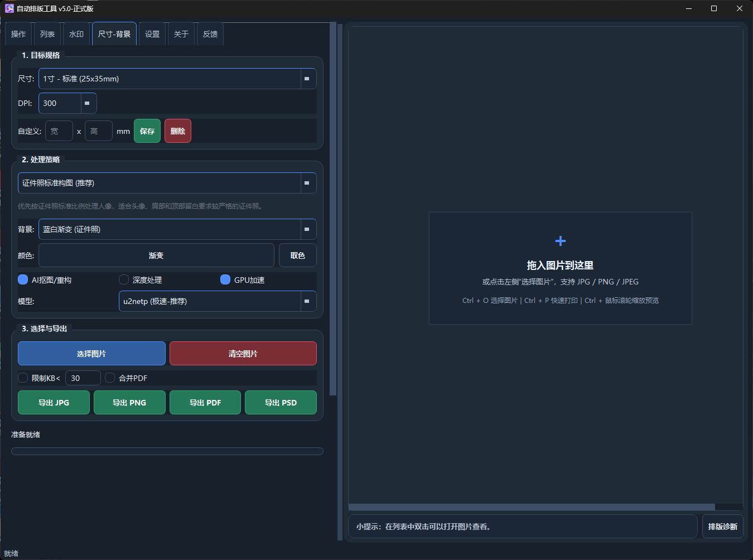
Task: Enable the 限制KB checkbox
Action: coord(23,378)
